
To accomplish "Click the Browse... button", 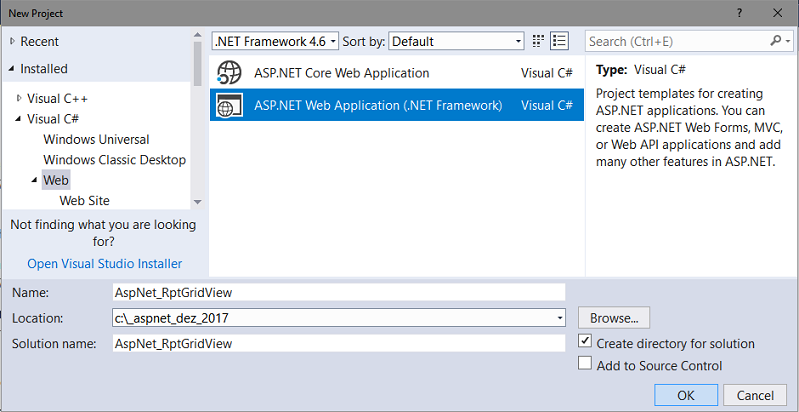I will pos(614,318).
